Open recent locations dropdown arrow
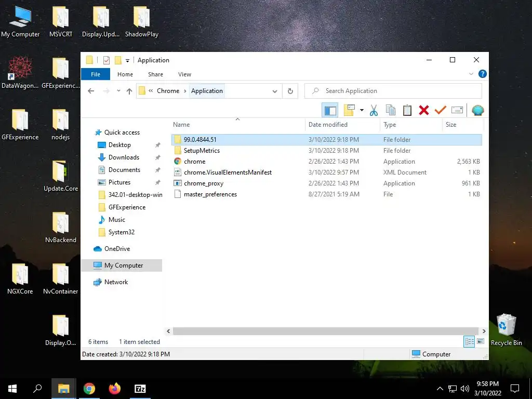The height and width of the screenshot is (399, 532). click(x=118, y=91)
